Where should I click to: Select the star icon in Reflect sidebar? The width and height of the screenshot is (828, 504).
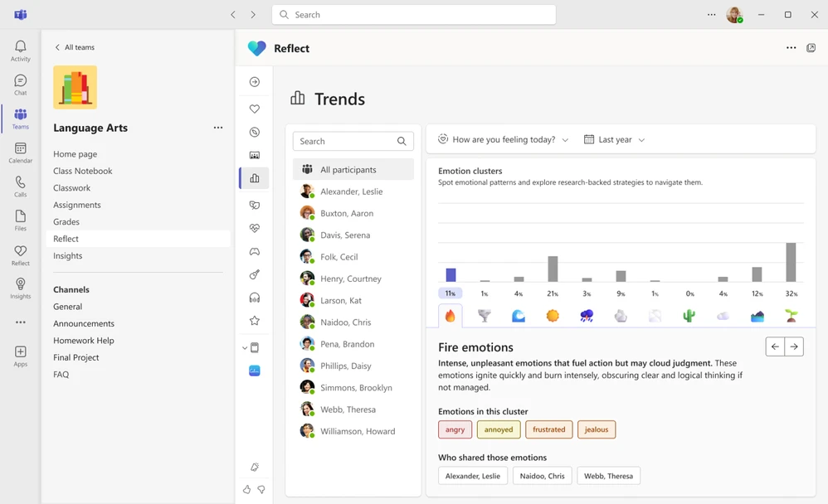(254, 320)
